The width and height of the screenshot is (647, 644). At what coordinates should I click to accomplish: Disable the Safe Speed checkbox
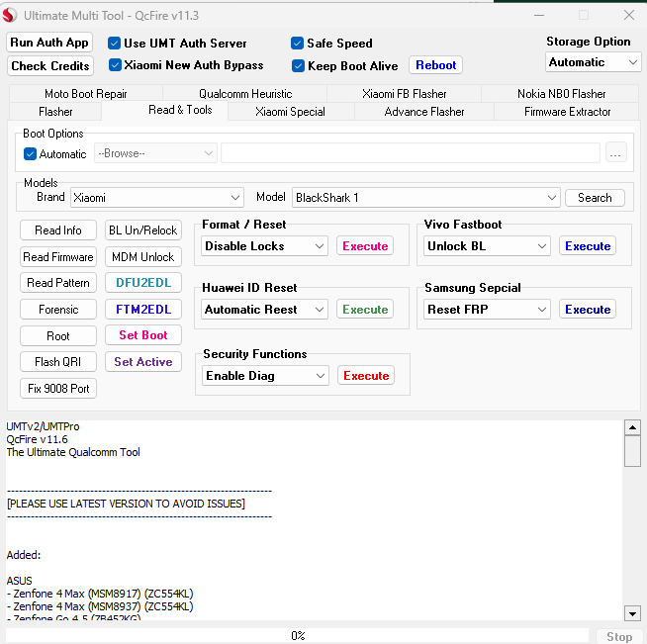(297, 44)
